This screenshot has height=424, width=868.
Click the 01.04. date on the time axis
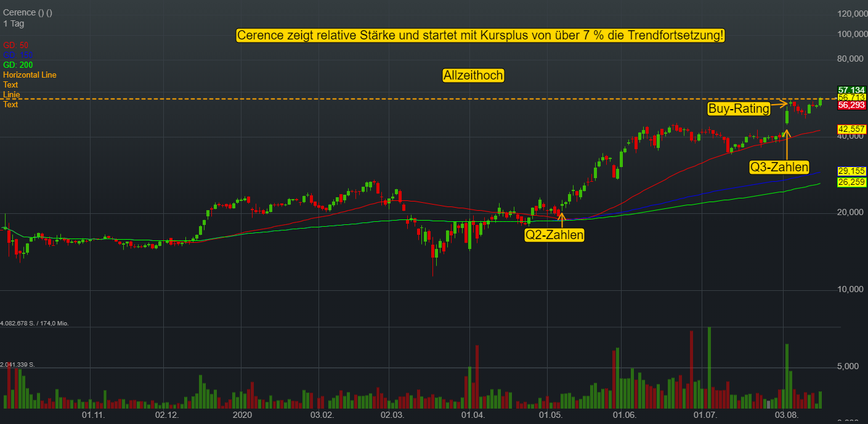point(473,416)
